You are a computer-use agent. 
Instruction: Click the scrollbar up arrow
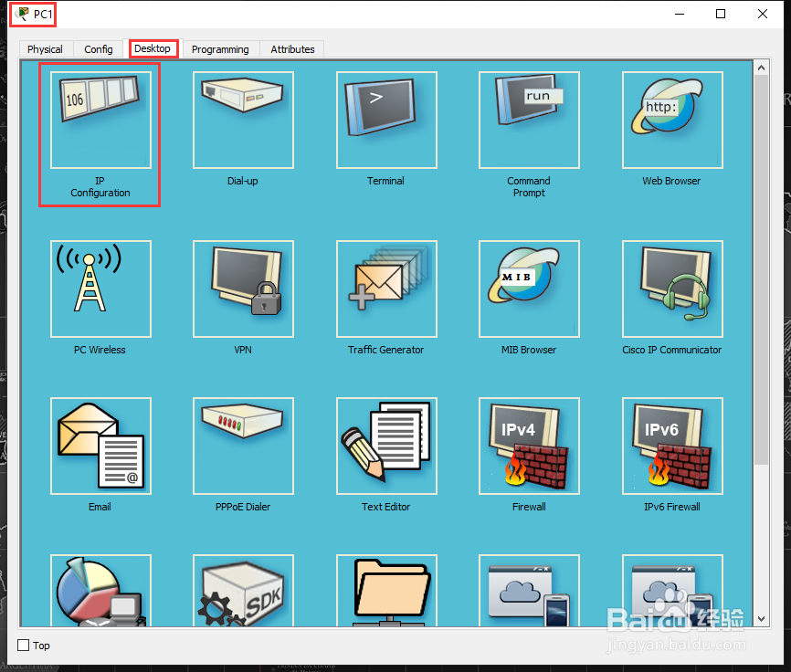click(x=761, y=67)
